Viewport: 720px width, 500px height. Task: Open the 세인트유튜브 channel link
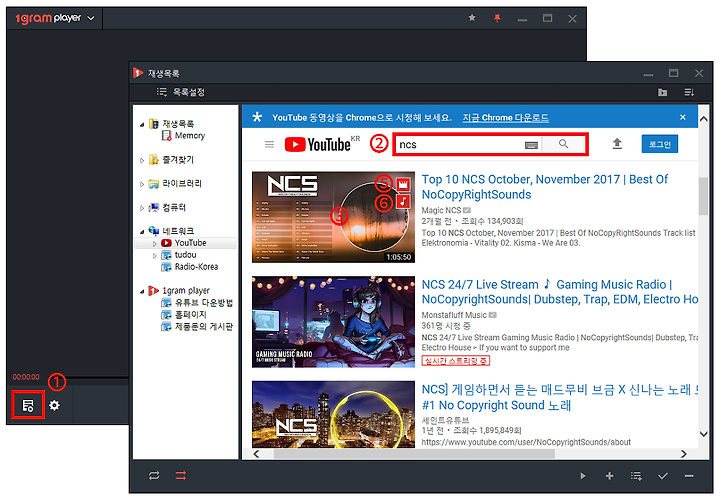point(445,421)
